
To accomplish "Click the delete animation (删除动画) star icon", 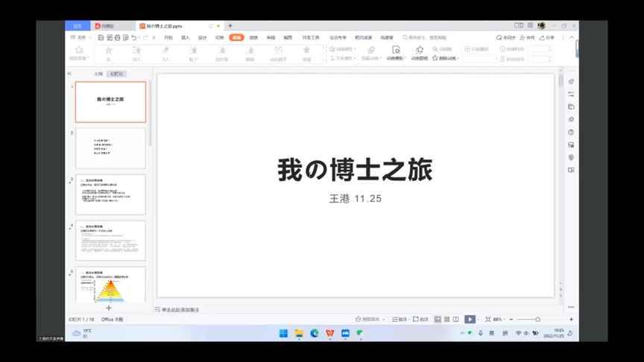I will (435, 57).
